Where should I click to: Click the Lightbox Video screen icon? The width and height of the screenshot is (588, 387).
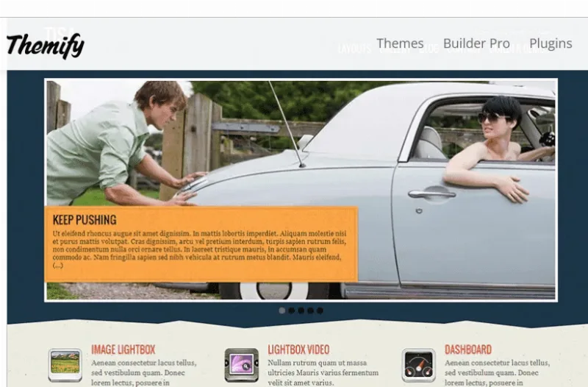(242, 365)
